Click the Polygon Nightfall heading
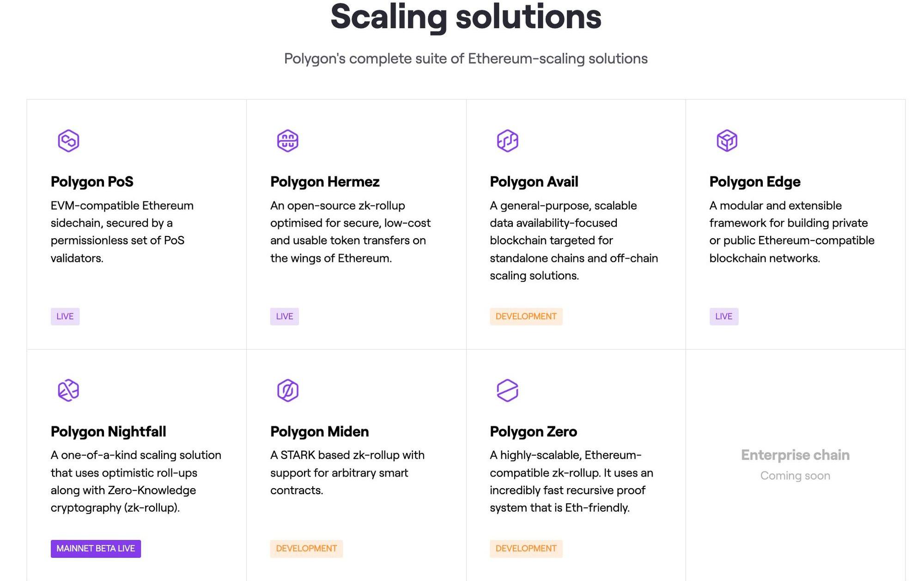 108,431
